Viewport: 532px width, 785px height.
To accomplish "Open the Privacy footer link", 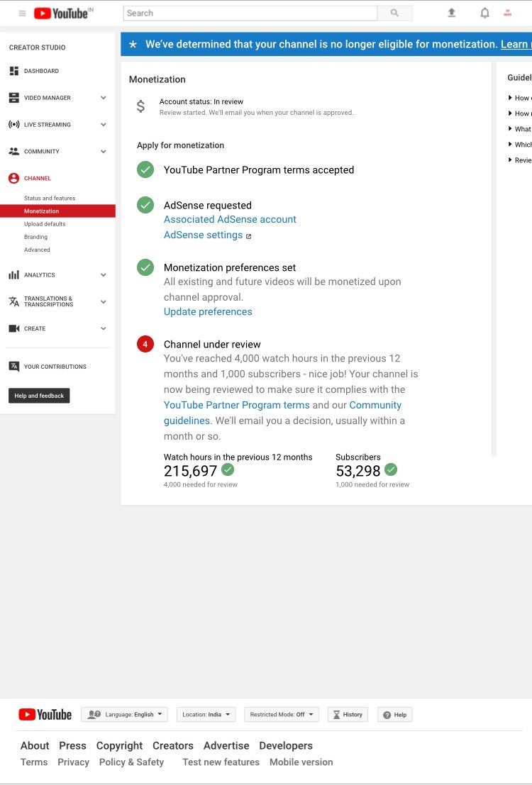I will [x=73, y=762].
